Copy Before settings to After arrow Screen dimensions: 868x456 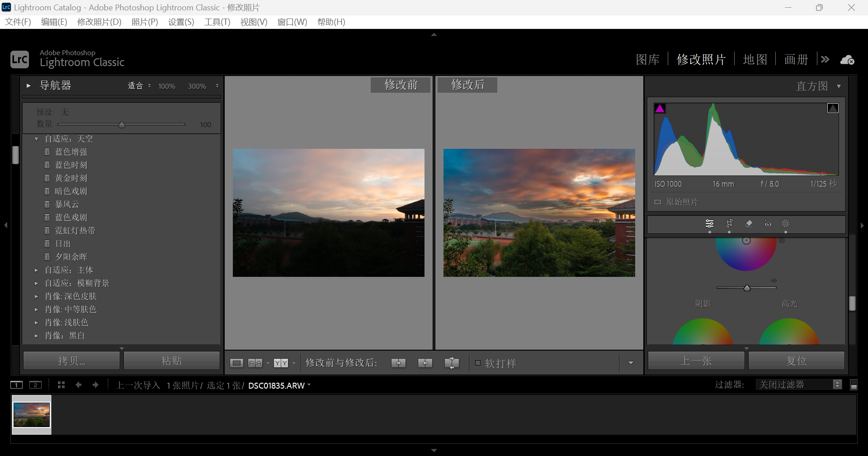pos(398,363)
